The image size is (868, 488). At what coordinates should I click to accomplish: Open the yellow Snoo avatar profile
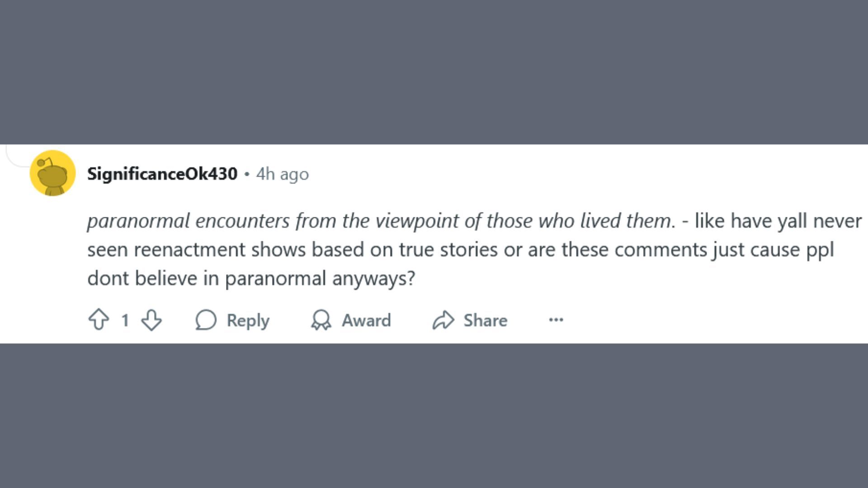click(52, 173)
